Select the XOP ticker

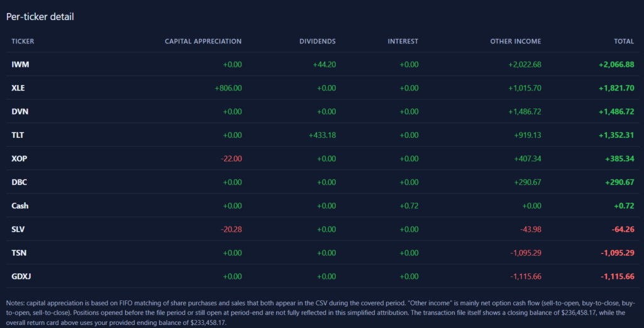tap(19, 159)
